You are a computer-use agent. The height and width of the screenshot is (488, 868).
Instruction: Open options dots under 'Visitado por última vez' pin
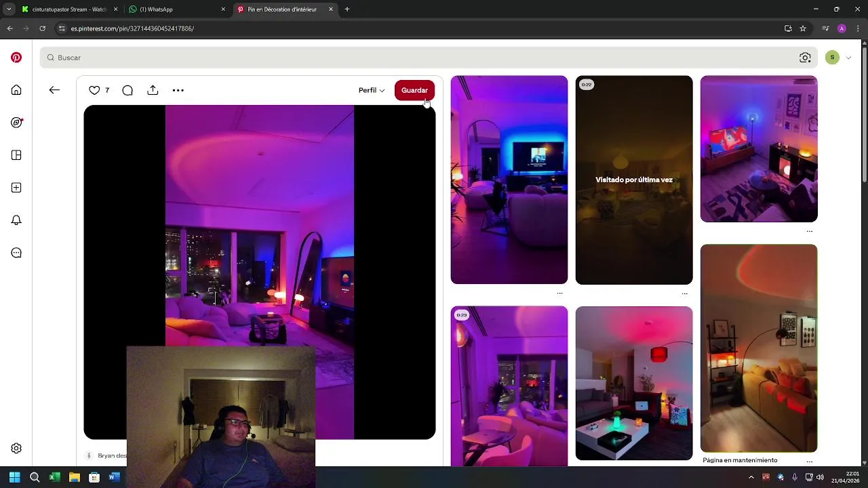[x=684, y=293]
